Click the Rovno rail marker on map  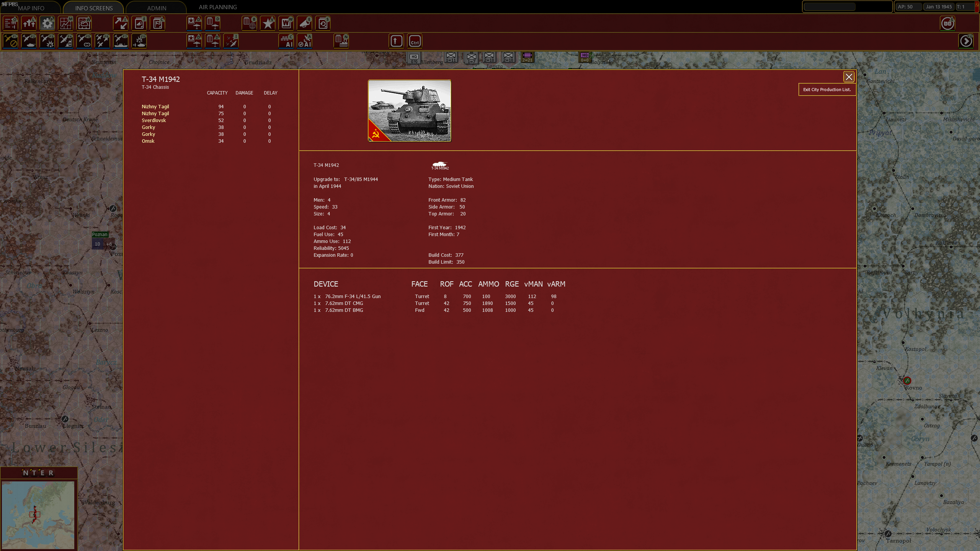coord(907,381)
